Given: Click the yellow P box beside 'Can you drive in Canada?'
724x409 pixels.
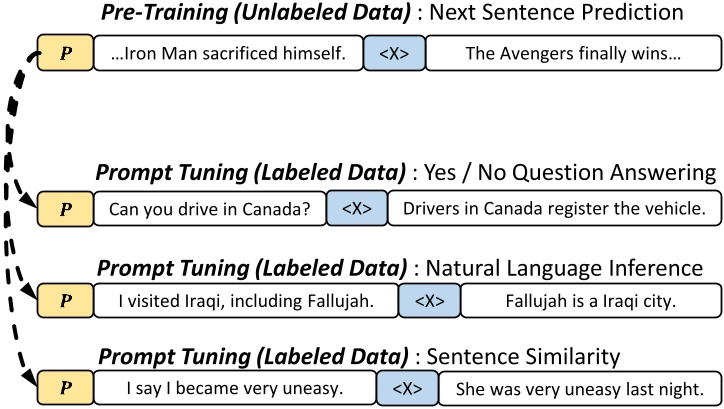Looking at the screenshot, I should point(63,209).
